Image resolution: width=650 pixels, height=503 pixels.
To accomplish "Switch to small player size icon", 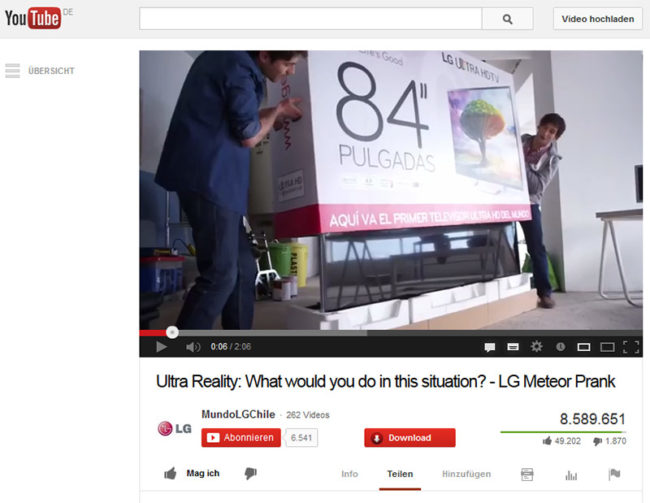I will tap(584, 347).
